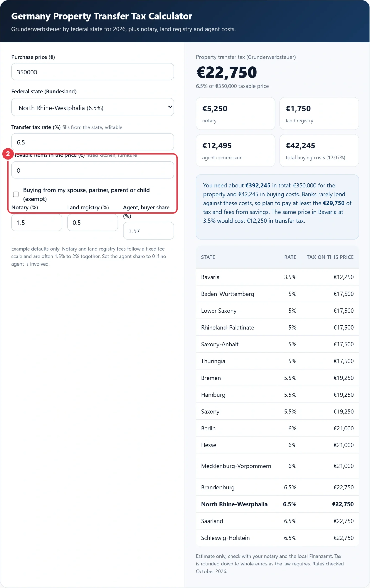This screenshot has height=588, width=370.
Task: Open the Federal state dropdown
Action: (92, 107)
